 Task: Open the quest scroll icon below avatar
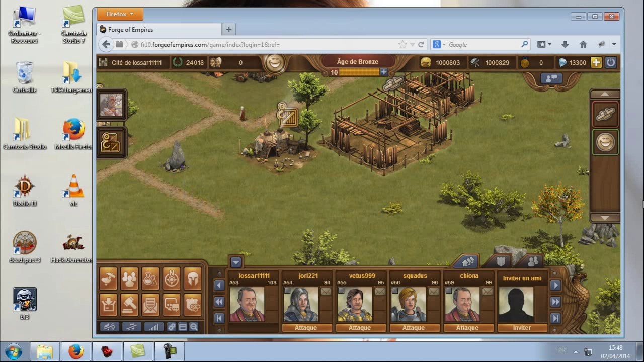click(110, 142)
